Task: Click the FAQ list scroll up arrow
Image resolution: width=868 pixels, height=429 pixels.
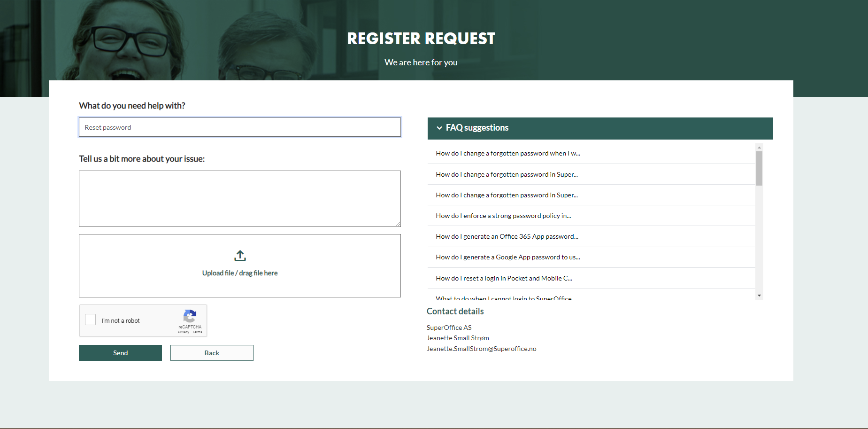Action: coord(759,148)
